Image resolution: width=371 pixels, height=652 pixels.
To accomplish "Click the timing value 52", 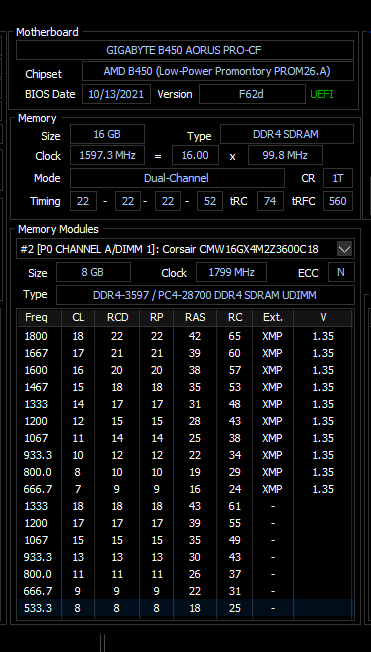I will [210, 201].
